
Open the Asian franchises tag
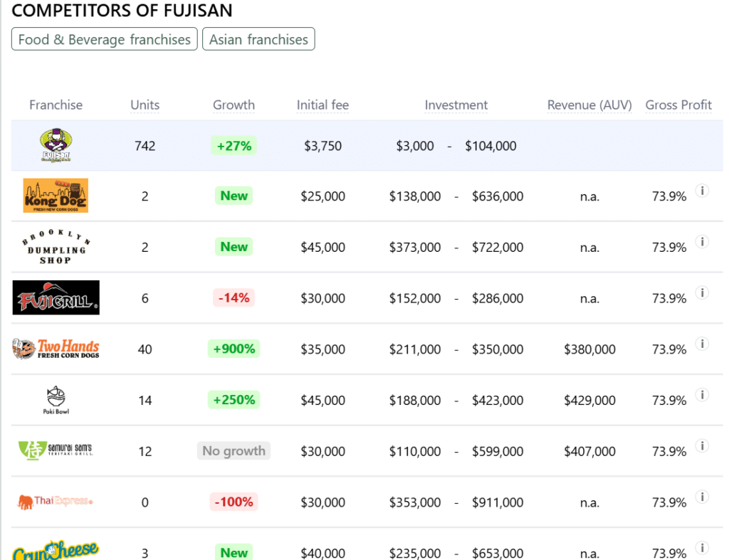[x=258, y=39]
